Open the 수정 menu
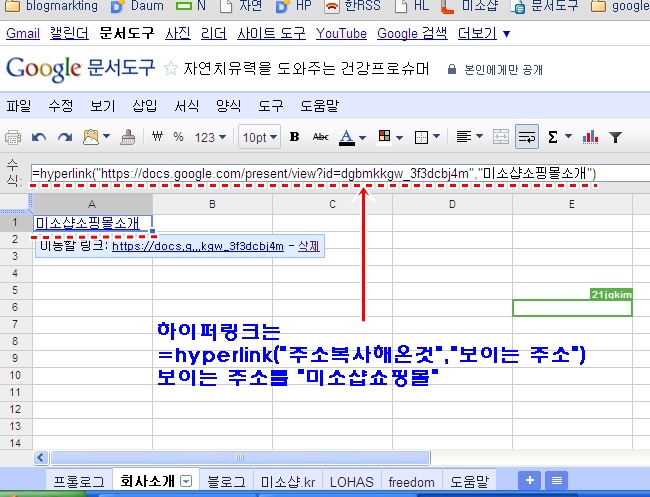The height and width of the screenshot is (497, 650). point(61,106)
